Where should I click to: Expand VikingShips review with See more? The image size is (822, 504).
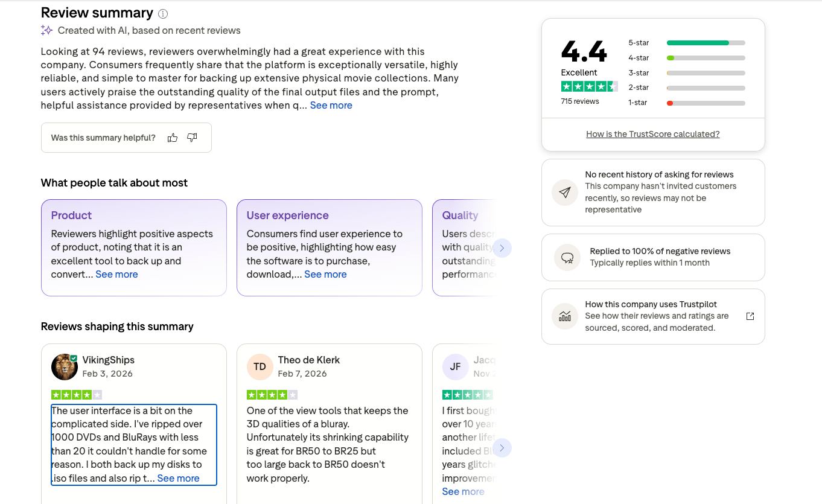179,478
